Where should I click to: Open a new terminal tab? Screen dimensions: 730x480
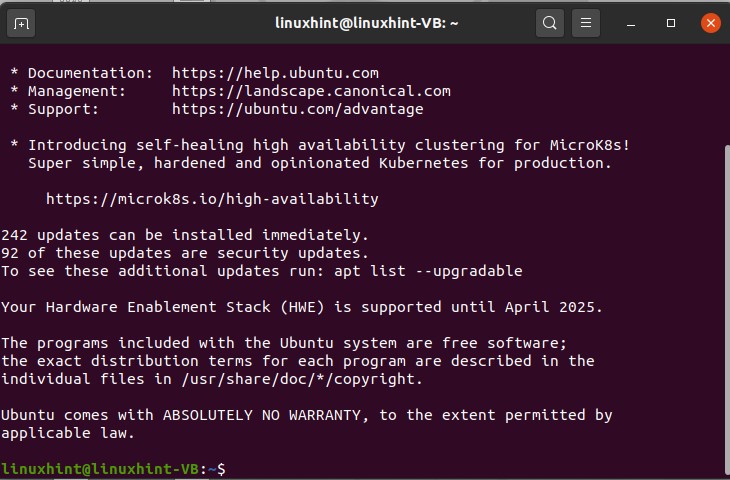pyautogui.click(x=22, y=23)
